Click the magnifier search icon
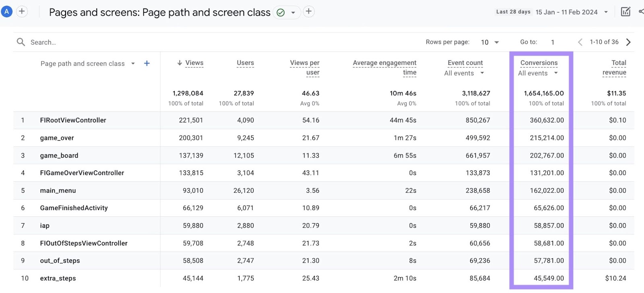The image size is (644, 293). coord(21,42)
